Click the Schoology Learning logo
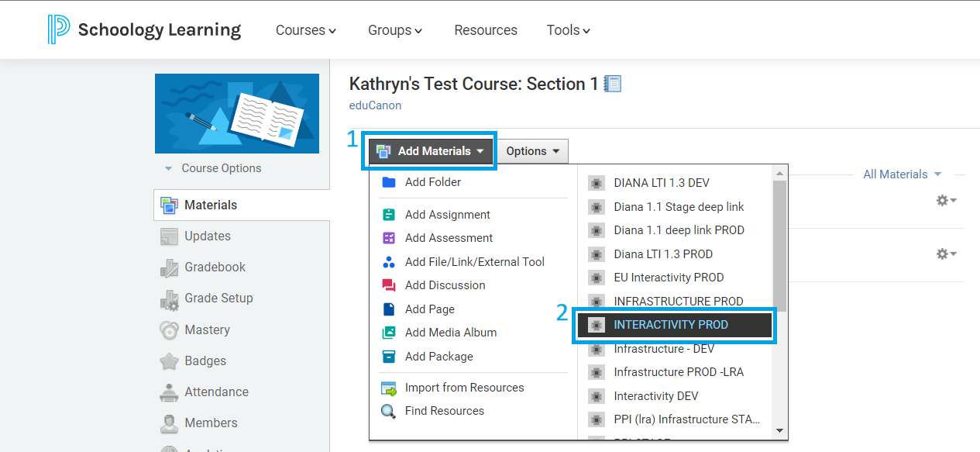 (x=144, y=29)
